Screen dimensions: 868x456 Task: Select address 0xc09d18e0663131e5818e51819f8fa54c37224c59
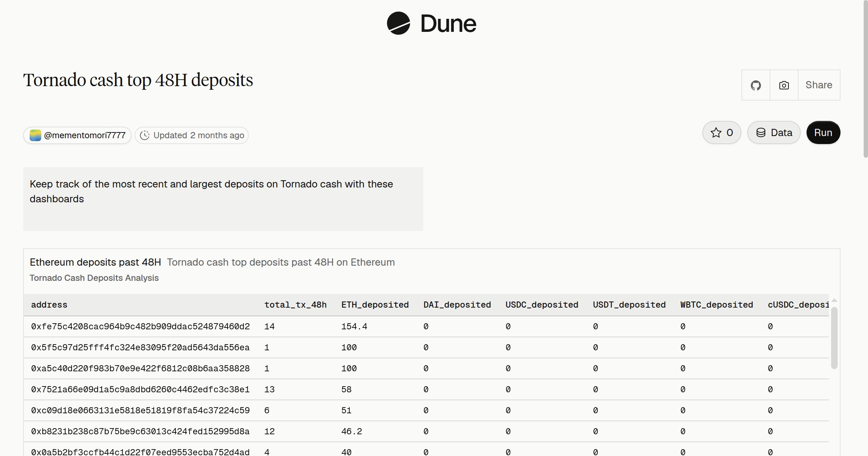(140, 410)
